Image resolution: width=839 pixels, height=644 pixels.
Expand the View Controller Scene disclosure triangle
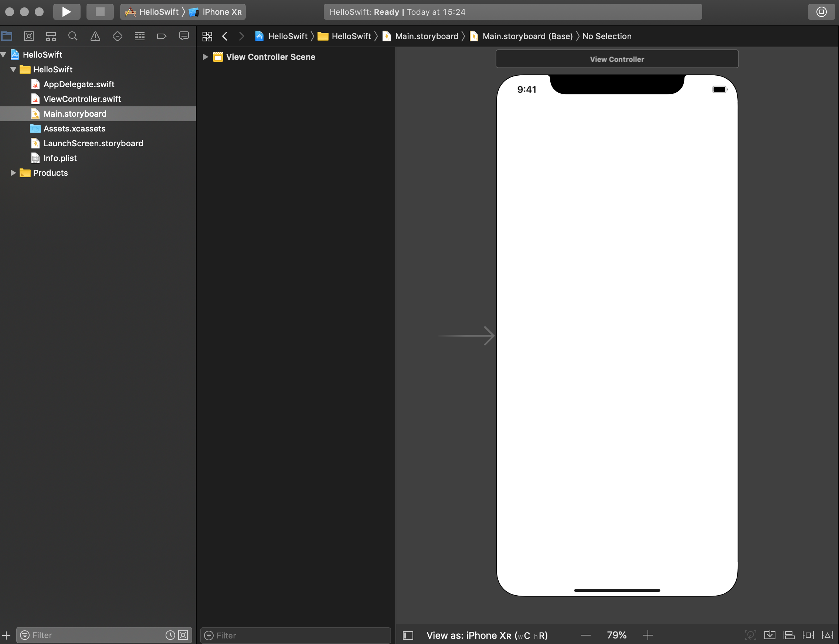(x=205, y=57)
